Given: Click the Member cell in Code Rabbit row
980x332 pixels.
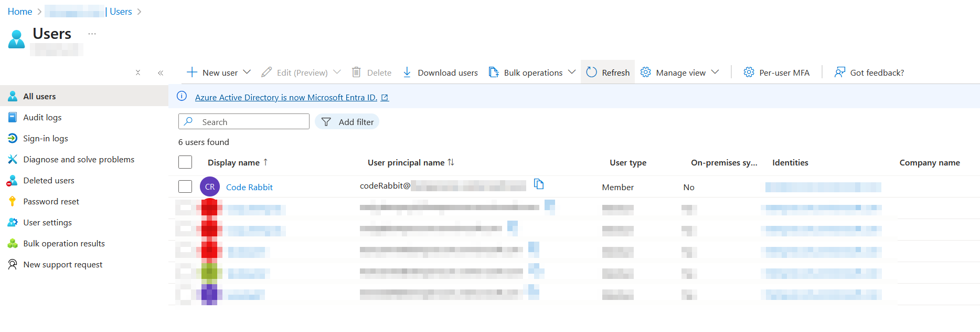Looking at the screenshot, I should click(x=617, y=187).
